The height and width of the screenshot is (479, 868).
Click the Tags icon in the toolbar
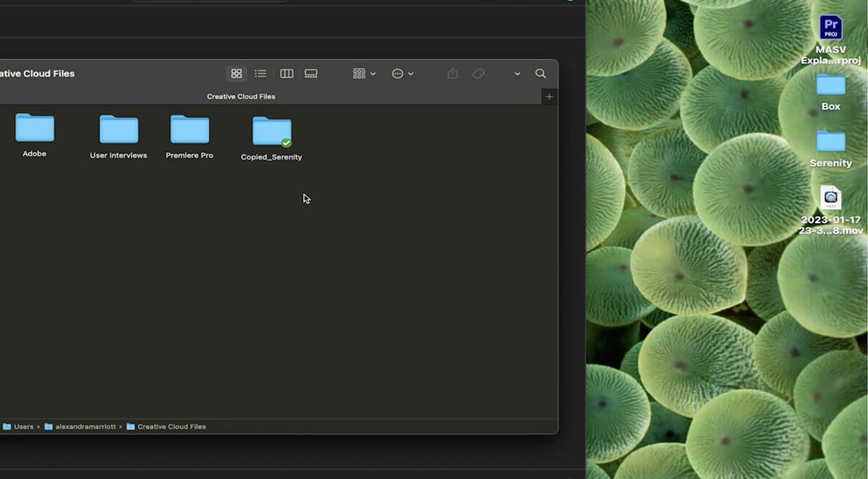[x=477, y=73]
